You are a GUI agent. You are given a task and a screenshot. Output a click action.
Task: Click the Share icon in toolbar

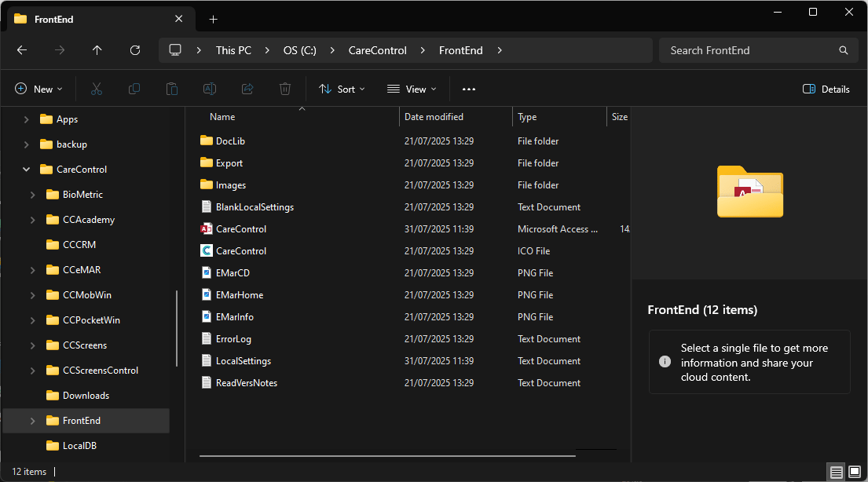click(247, 89)
